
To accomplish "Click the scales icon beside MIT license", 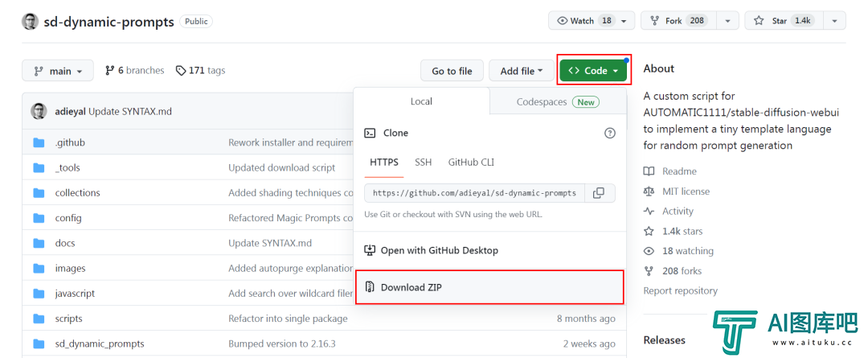I will (x=649, y=191).
